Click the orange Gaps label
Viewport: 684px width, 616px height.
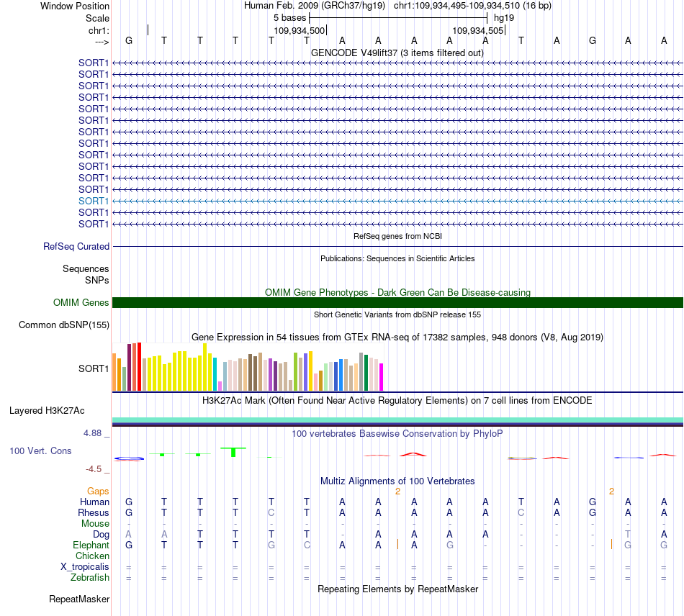(x=98, y=492)
